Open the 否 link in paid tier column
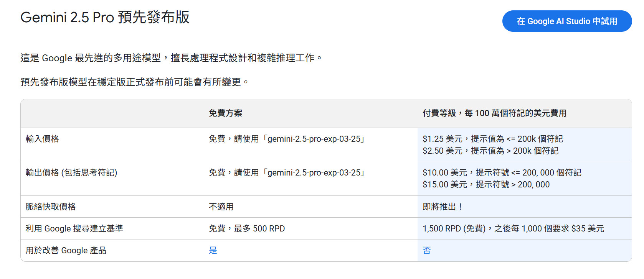Screen dimensions: 644x279 426,250
